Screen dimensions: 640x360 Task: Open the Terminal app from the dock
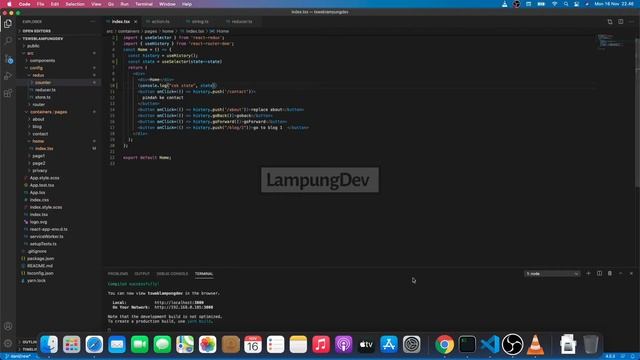coord(467,344)
